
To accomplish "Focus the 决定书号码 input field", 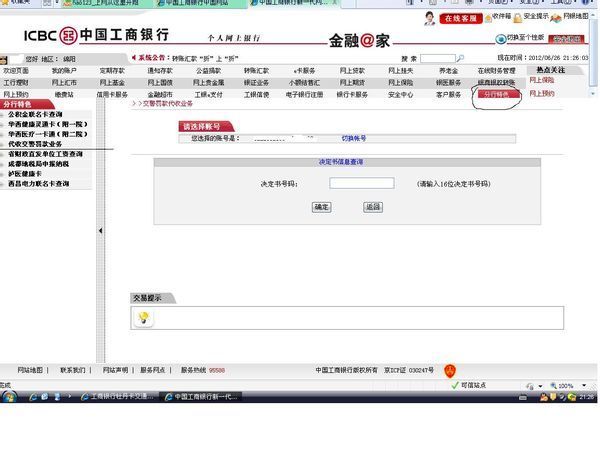I will (x=362, y=183).
